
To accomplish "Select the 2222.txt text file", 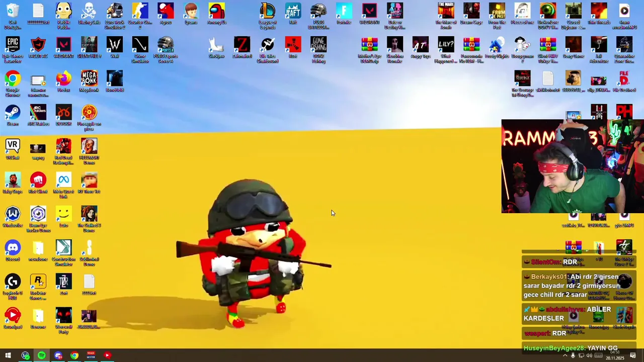I will [89, 285].
